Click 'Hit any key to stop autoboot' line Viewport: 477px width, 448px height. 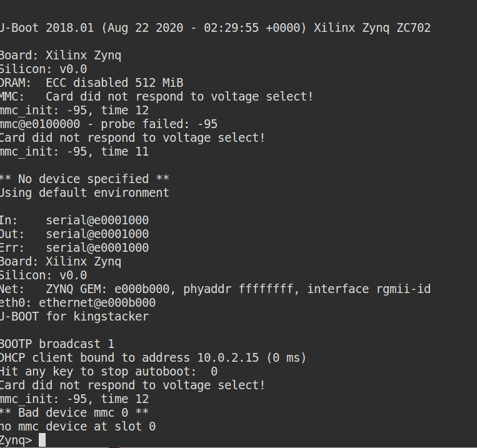tap(109, 371)
